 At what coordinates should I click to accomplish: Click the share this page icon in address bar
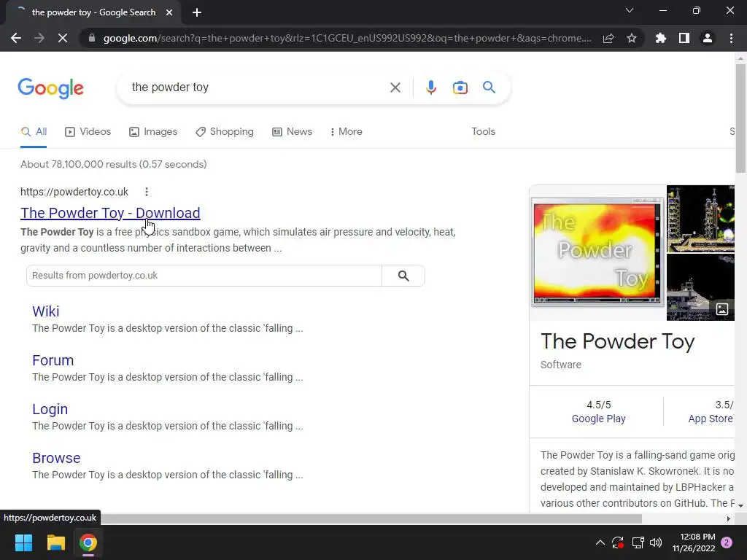tap(608, 38)
